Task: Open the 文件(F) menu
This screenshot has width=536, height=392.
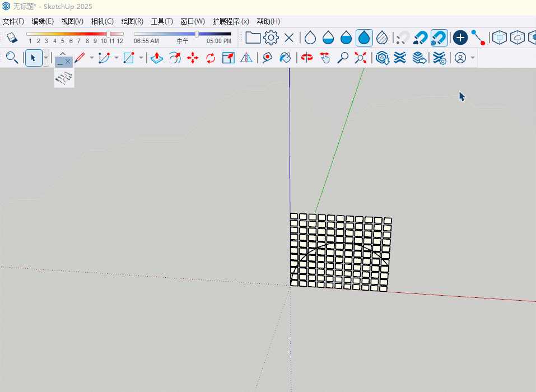Action: (x=13, y=21)
